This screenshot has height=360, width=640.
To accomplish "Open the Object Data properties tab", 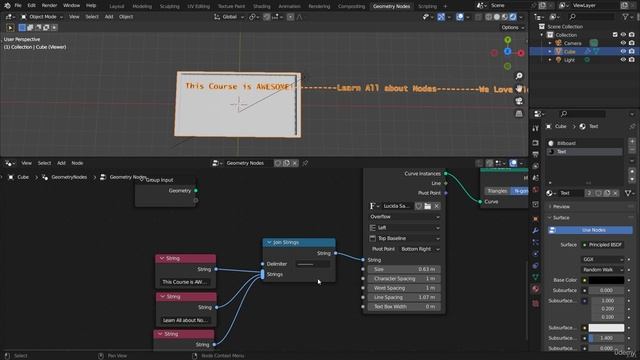I will 536,277.
